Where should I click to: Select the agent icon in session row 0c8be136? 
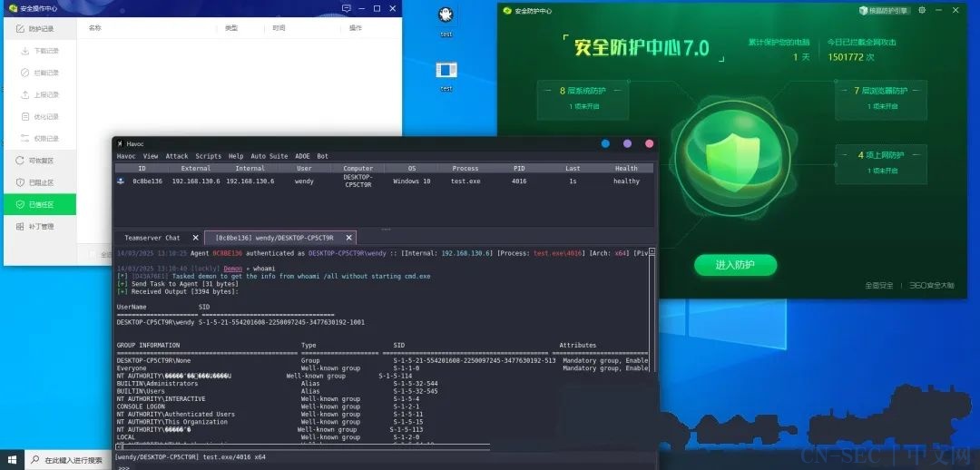pos(121,181)
